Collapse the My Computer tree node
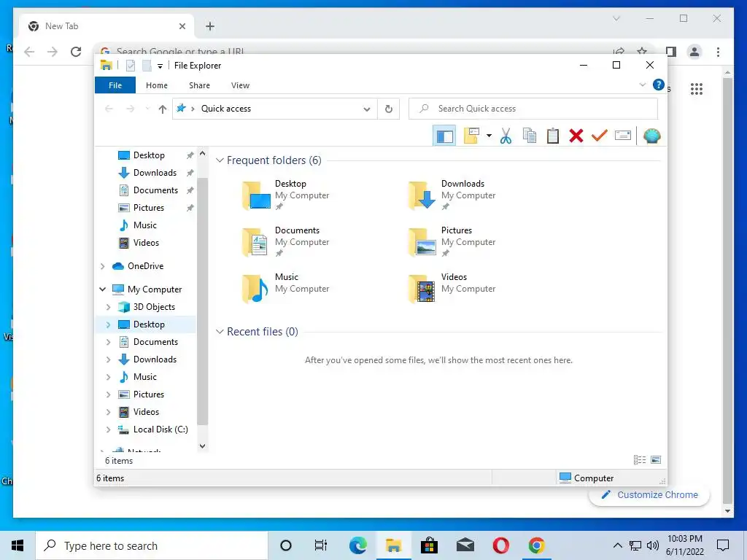This screenshot has width=747, height=560. [102, 289]
